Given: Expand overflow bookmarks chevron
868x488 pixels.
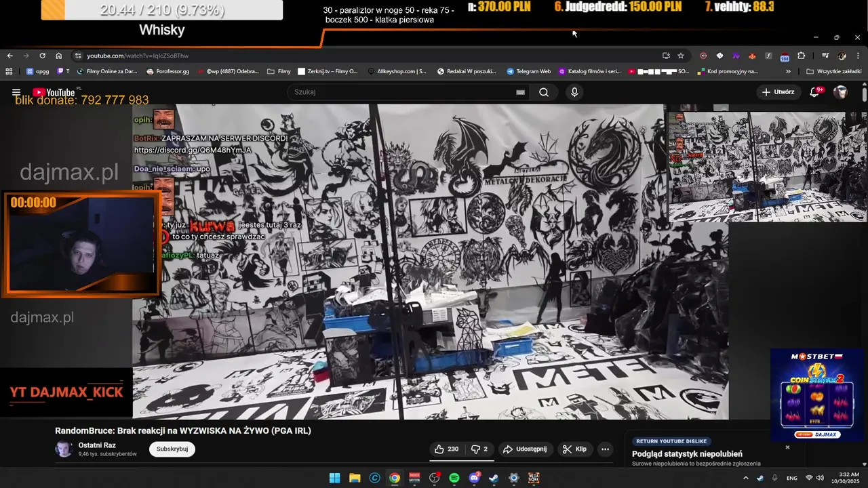Looking at the screenshot, I should tap(788, 71).
